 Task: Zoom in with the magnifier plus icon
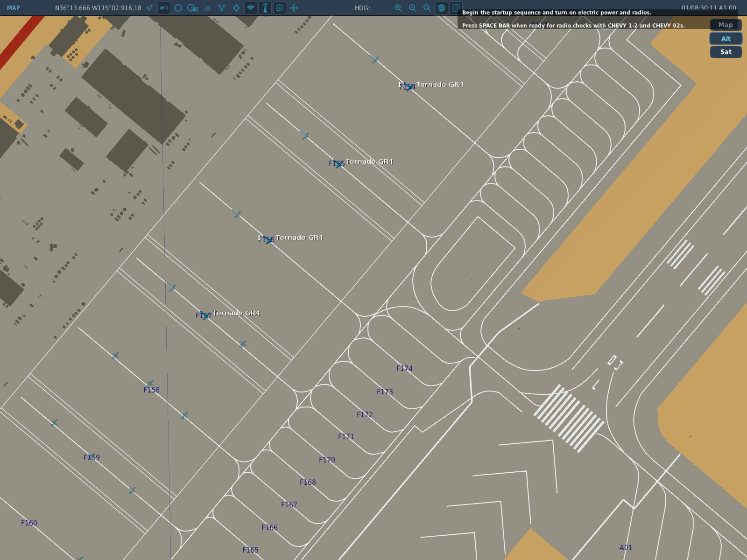398,8
